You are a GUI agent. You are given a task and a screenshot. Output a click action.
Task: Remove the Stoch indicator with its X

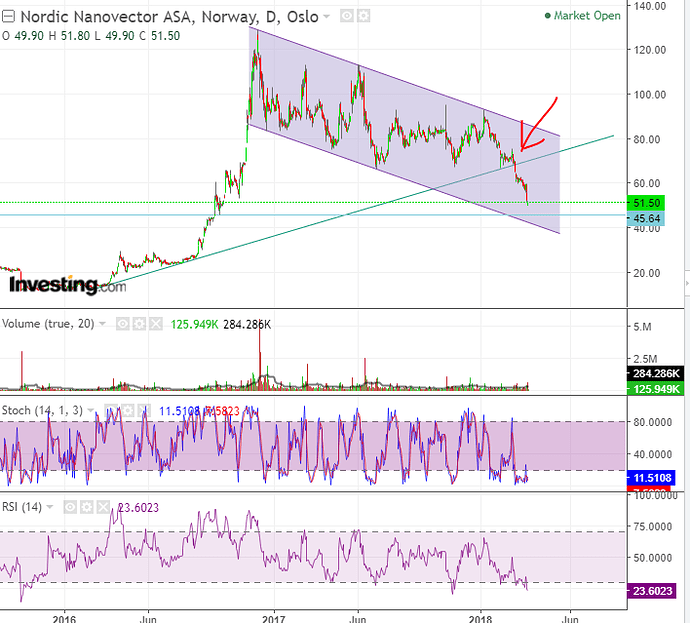pos(144,410)
